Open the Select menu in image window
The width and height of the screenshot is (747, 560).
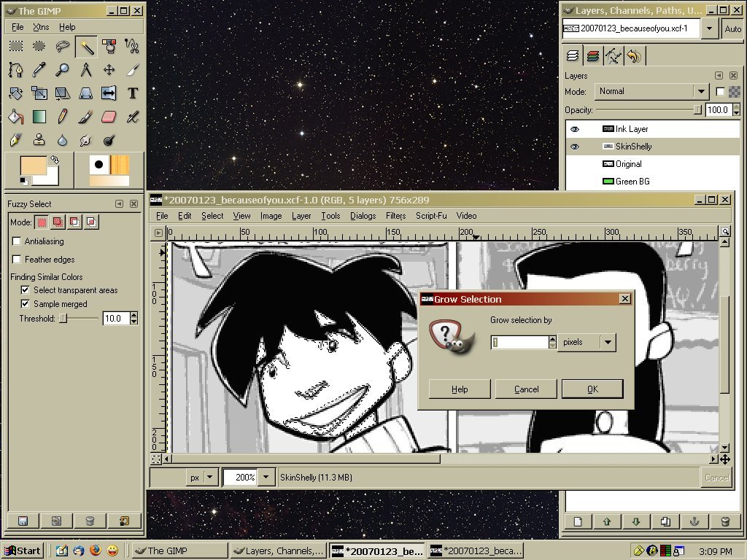click(x=212, y=216)
